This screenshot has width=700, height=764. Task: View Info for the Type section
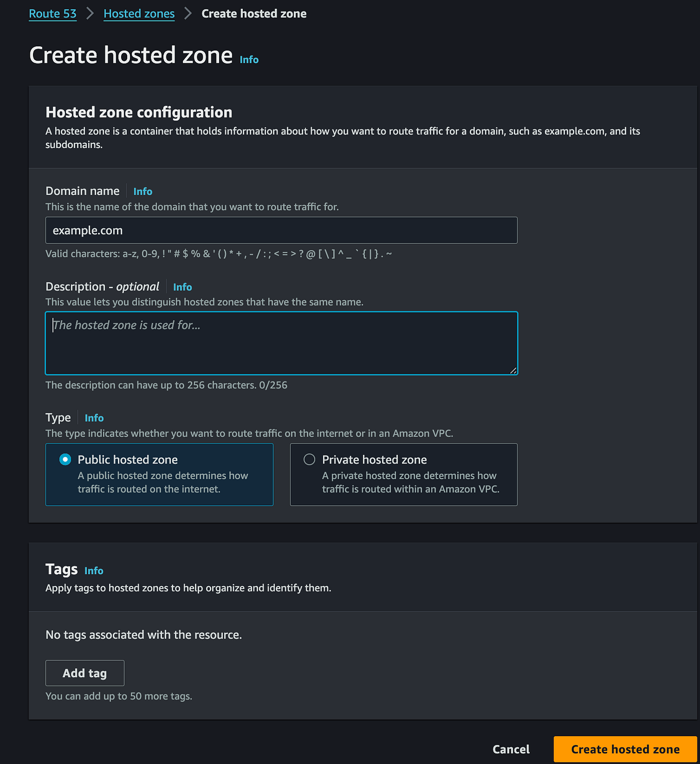[94, 418]
